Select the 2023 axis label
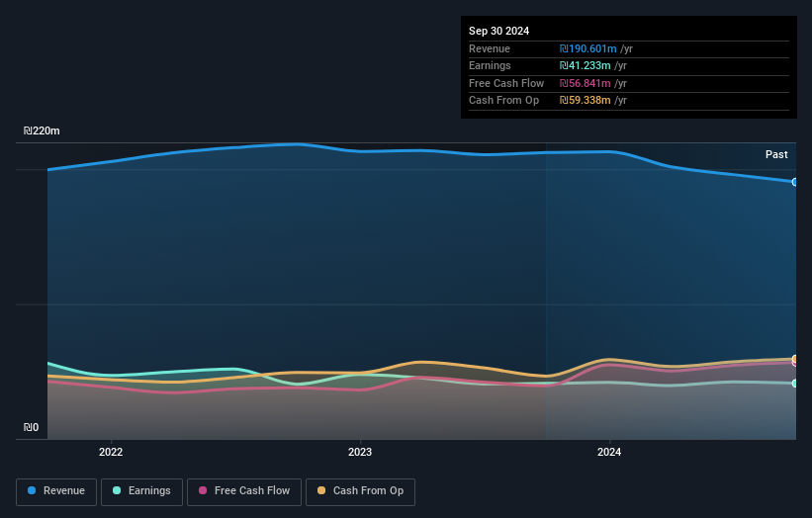 pyautogui.click(x=360, y=452)
